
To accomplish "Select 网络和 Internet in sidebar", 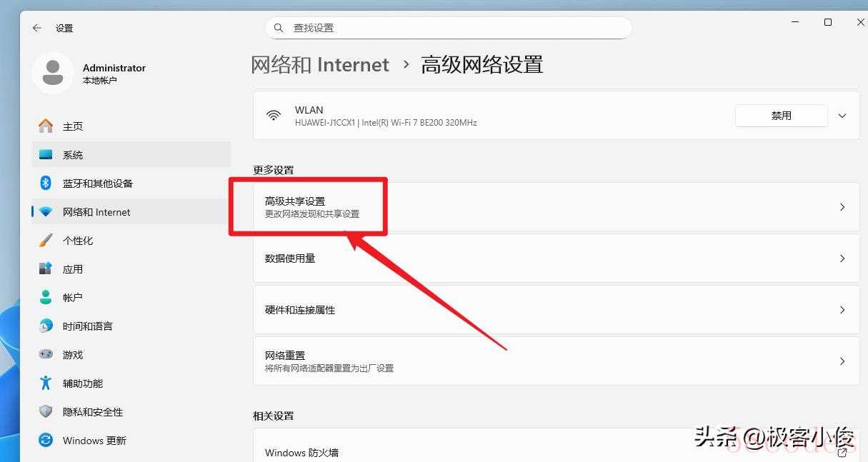I will click(131, 212).
